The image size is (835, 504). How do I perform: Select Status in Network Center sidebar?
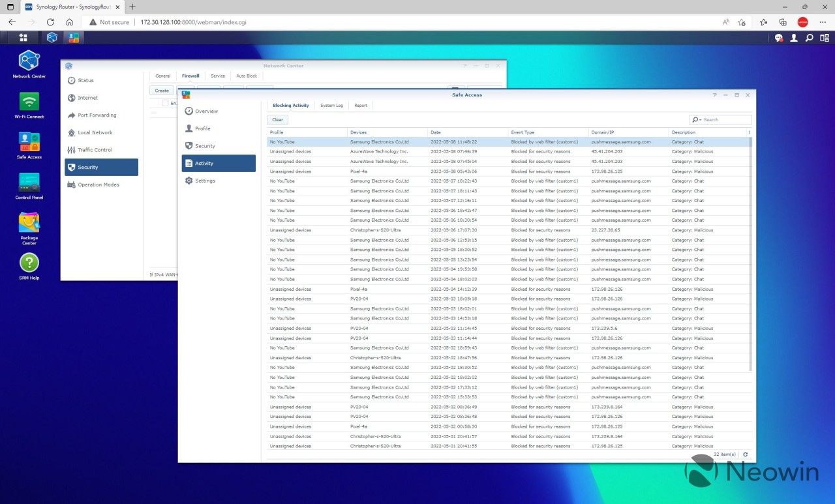tap(101, 80)
